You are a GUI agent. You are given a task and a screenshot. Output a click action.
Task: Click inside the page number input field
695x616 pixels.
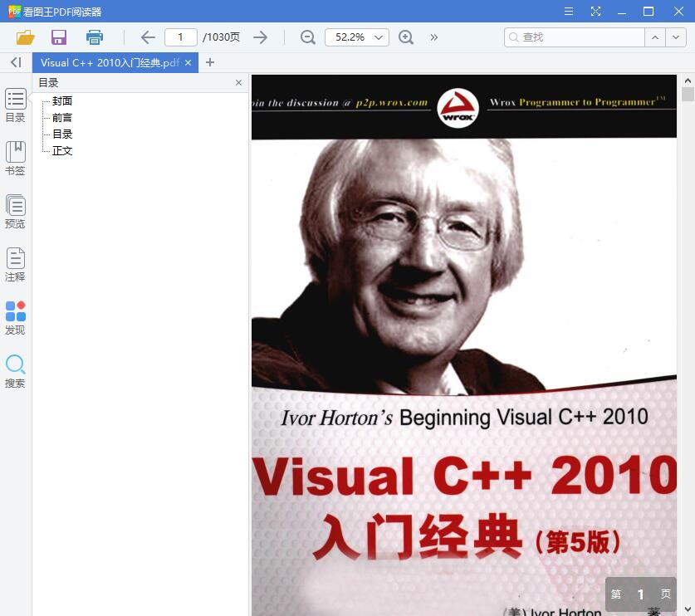click(x=180, y=37)
